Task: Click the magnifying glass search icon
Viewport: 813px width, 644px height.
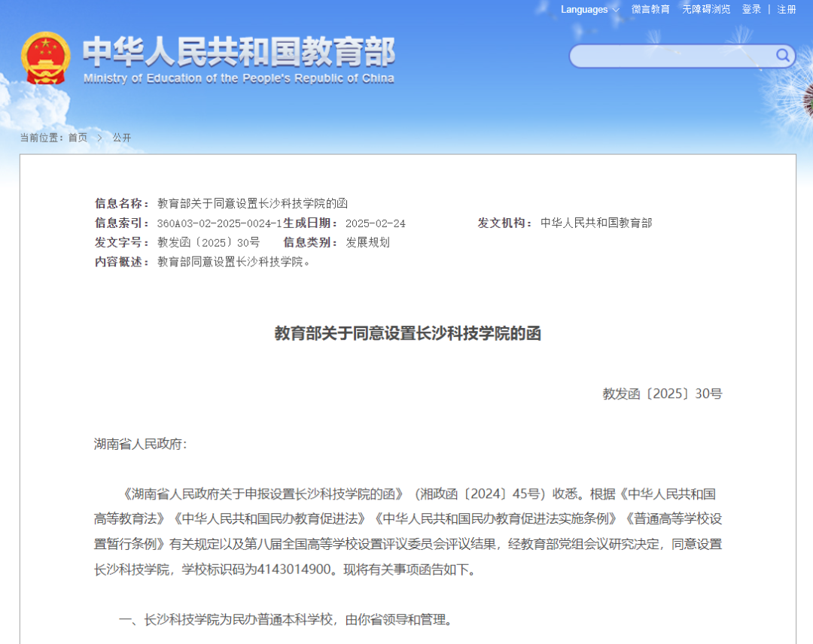Action: [782, 56]
